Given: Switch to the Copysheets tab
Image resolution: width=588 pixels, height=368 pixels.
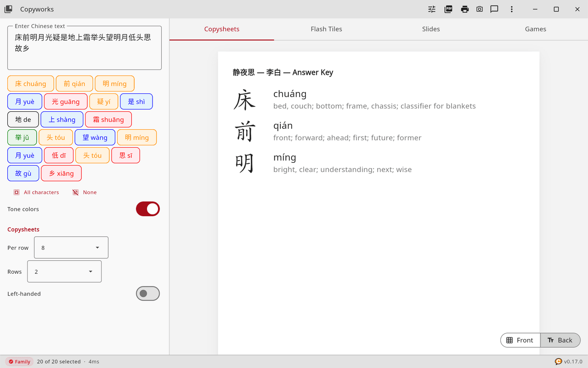Looking at the screenshot, I should click(x=222, y=29).
